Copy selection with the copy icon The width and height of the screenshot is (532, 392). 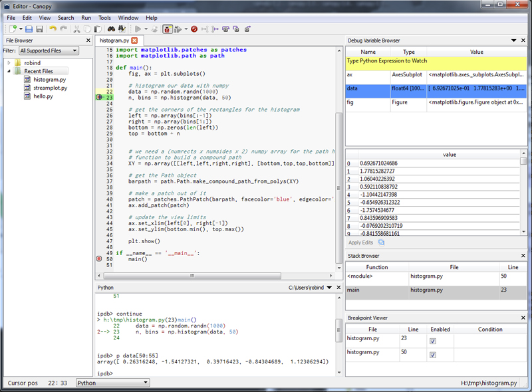tap(87, 29)
